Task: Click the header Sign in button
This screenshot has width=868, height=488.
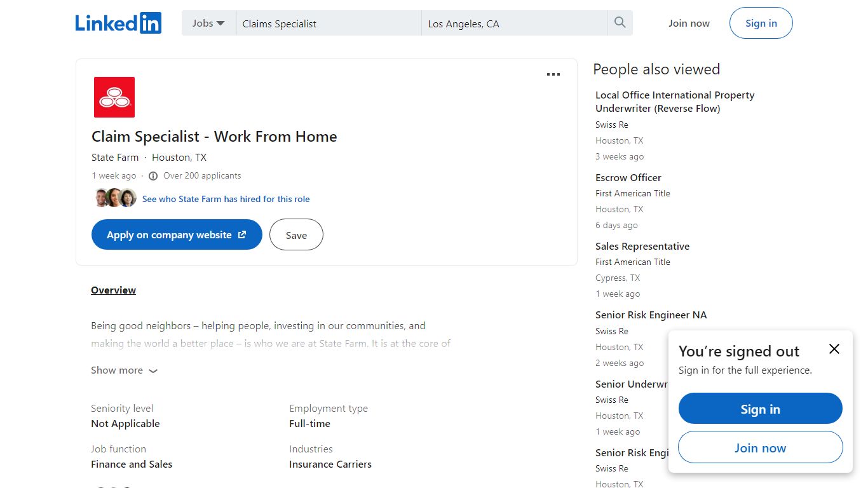Action: pyautogui.click(x=761, y=23)
